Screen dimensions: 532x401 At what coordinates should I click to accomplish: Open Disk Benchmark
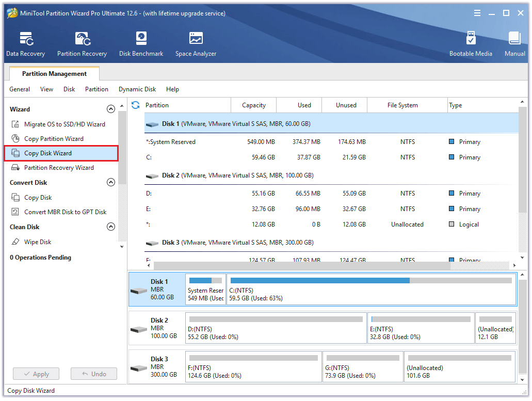click(141, 43)
